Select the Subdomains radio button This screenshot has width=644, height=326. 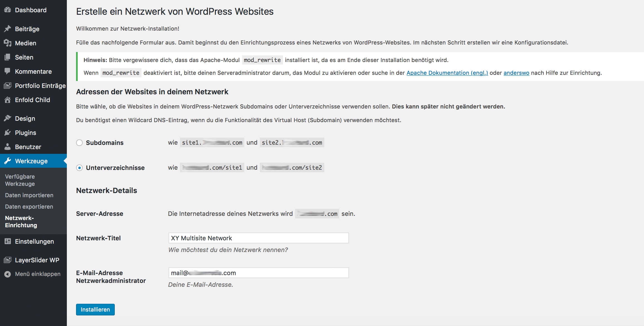(x=79, y=143)
